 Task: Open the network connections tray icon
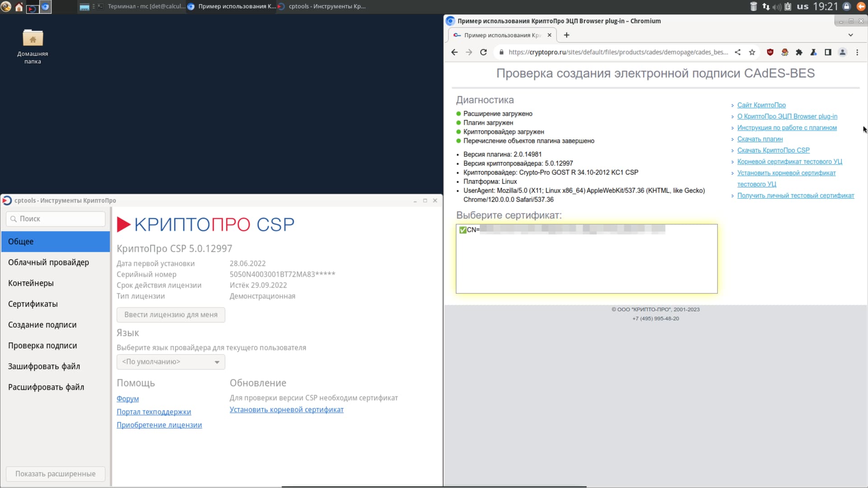pos(766,6)
